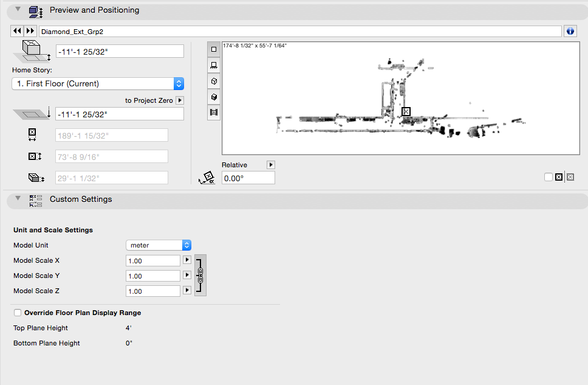The height and width of the screenshot is (385, 588).
Task: Open the Model Unit meter dropdown
Action: (159, 245)
